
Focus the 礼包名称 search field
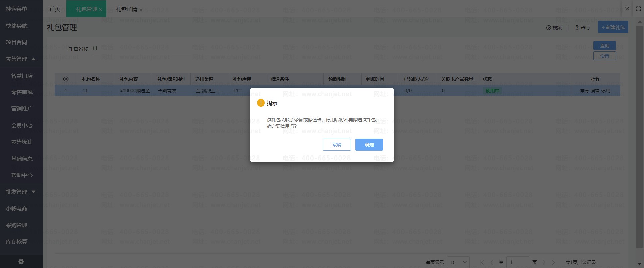tap(160, 49)
